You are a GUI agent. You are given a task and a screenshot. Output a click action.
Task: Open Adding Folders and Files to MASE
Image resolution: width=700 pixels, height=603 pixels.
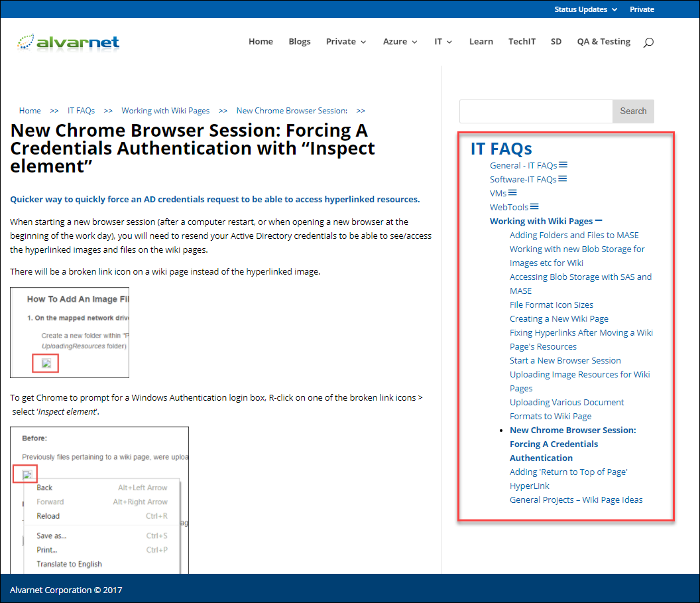point(574,235)
